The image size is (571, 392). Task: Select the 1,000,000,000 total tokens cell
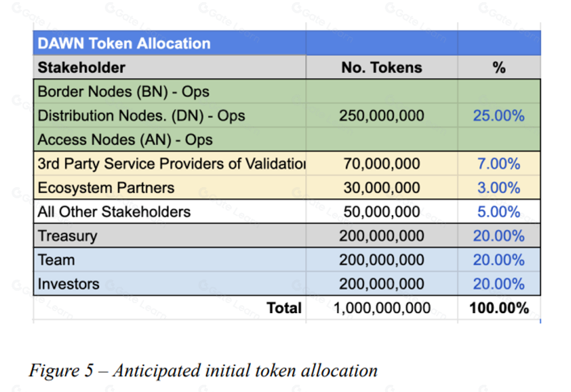(x=382, y=308)
